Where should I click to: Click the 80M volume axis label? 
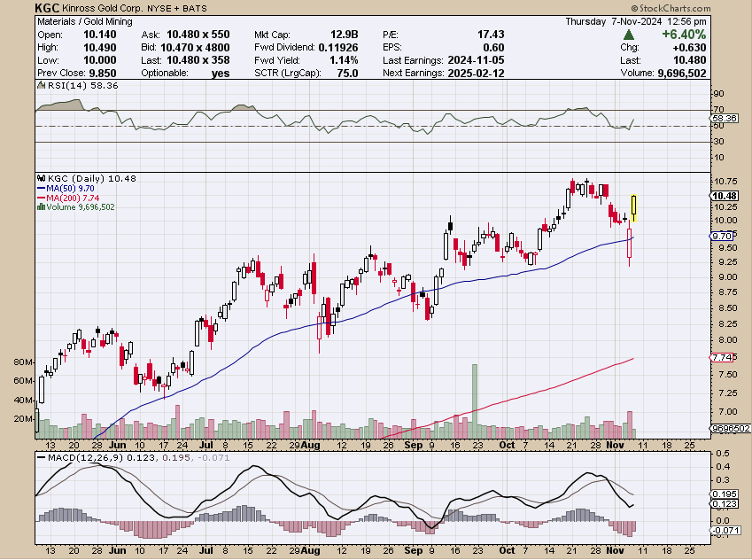[23, 362]
